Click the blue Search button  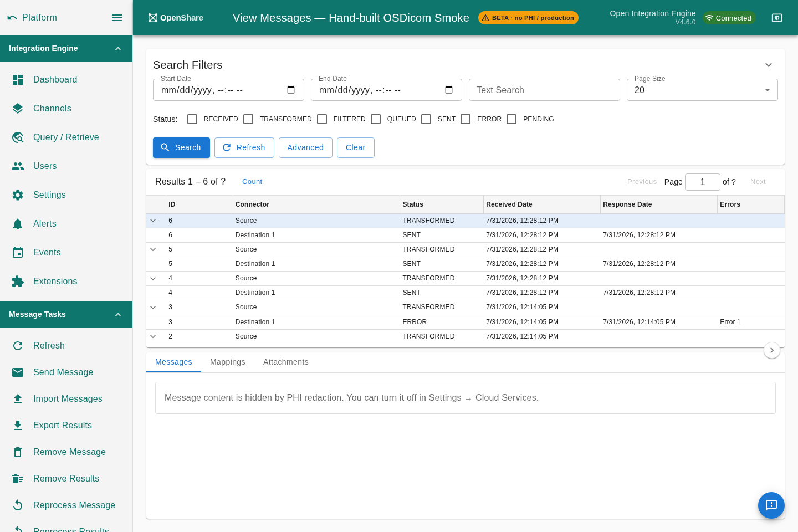181,147
